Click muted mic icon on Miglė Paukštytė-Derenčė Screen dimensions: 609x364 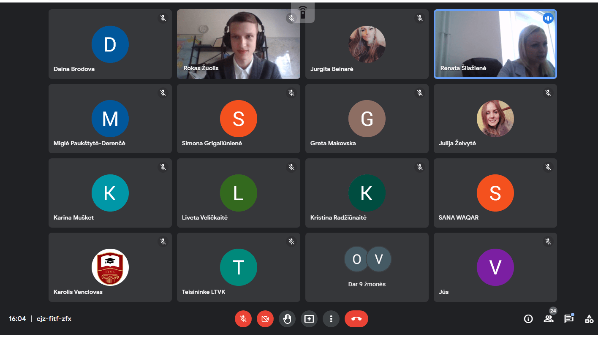(x=163, y=92)
